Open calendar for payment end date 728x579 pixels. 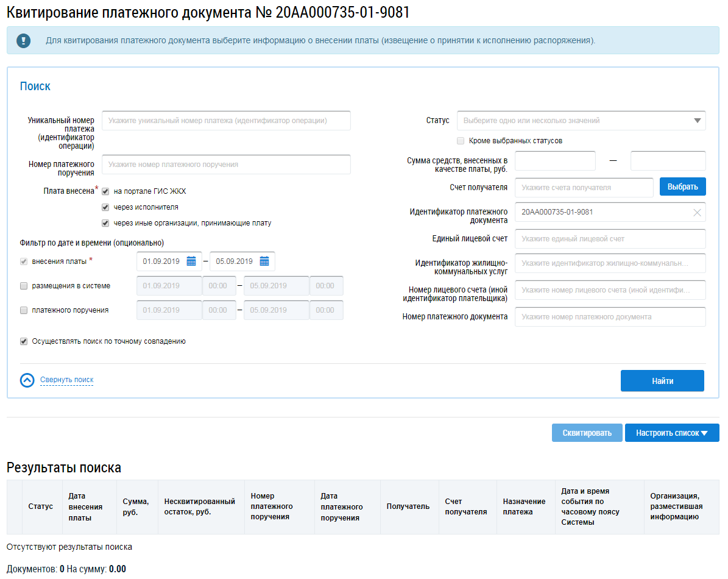coord(264,261)
